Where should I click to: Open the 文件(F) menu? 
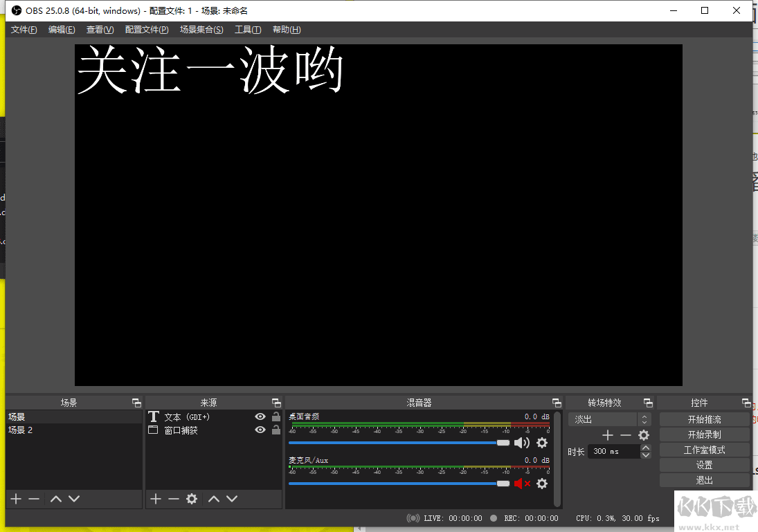click(x=24, y=30)
